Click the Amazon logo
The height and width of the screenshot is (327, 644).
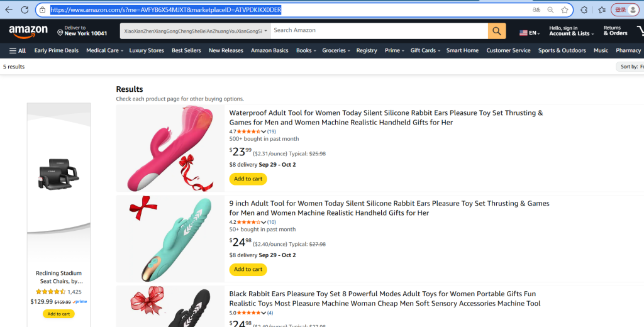click(x=28, y=30)
